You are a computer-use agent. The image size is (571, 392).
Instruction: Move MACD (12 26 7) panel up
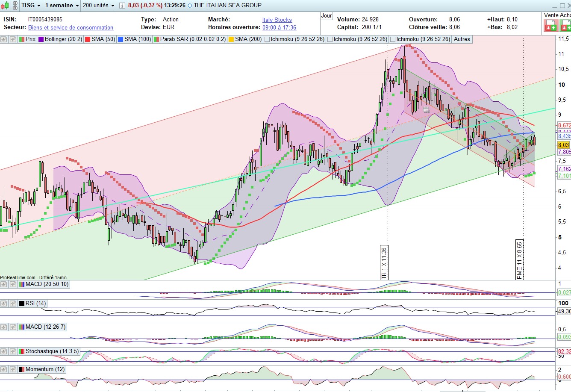point(13,327)
